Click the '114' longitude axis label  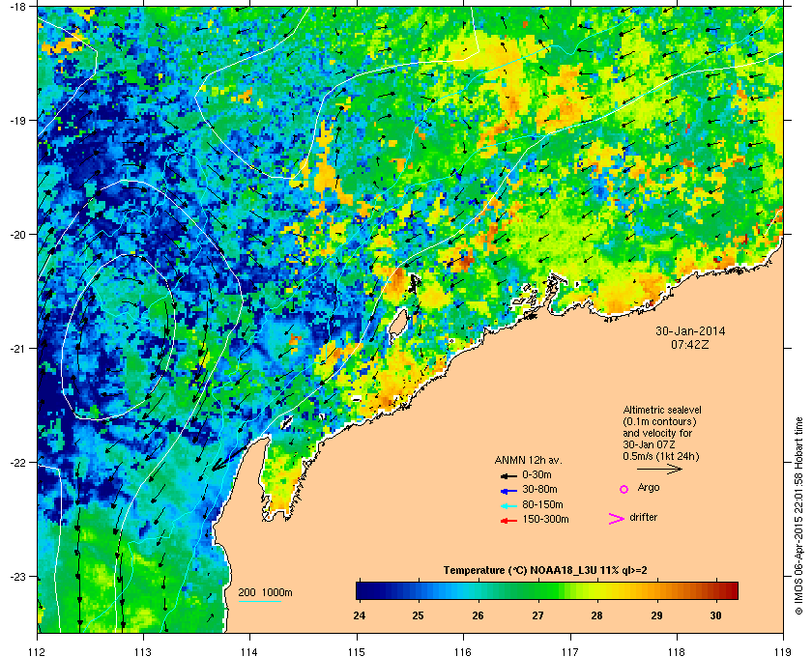[250, 651]
